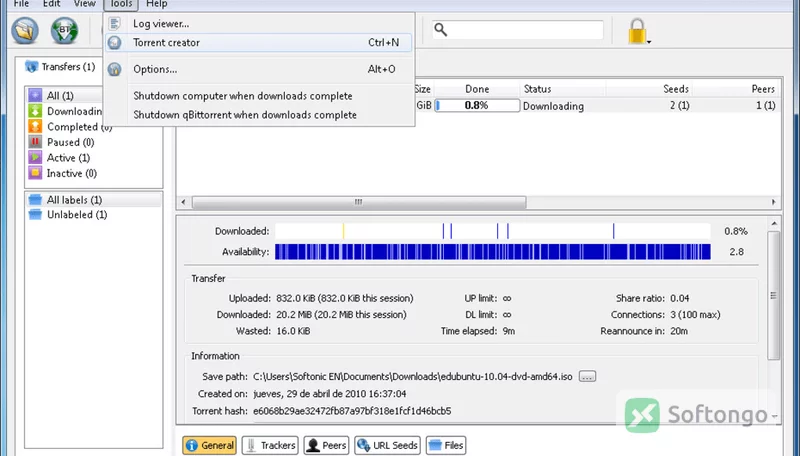Click the Log viewer menu icon
The width and height of the screenshot is (800, 456).
[x=115, y=23]
